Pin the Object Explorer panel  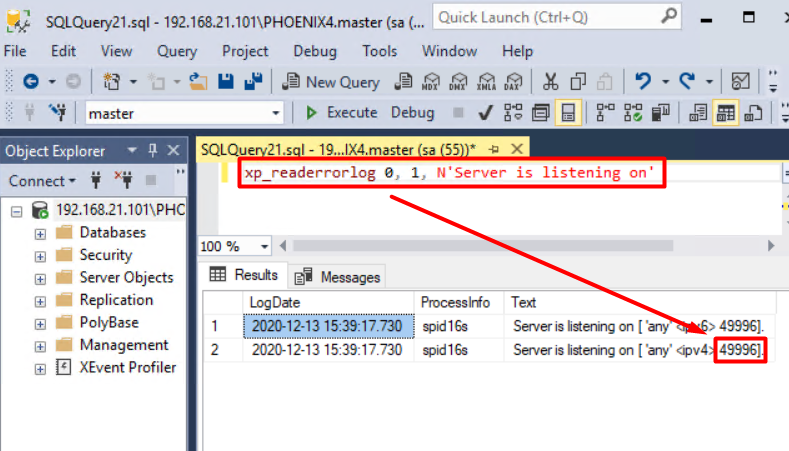[x=153, y=151]
